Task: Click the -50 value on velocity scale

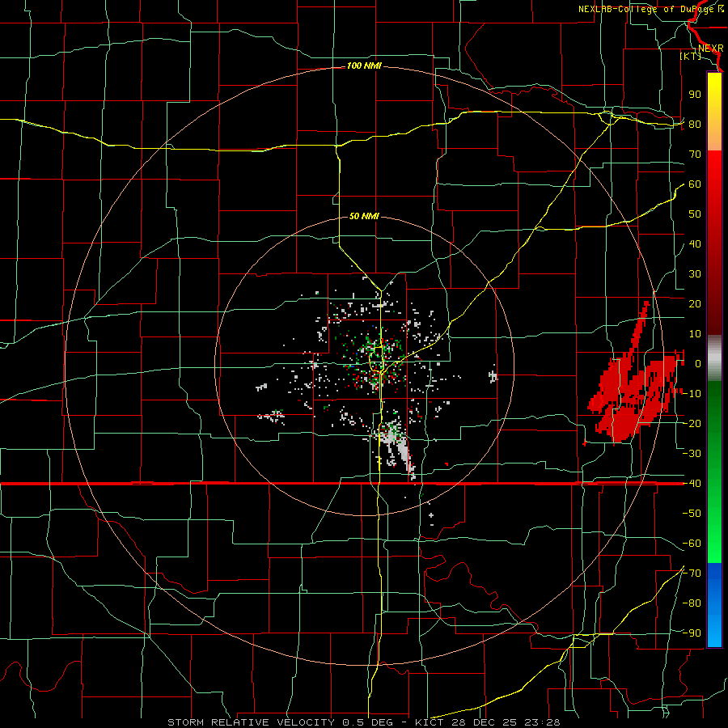Action: tap(692, 514)
